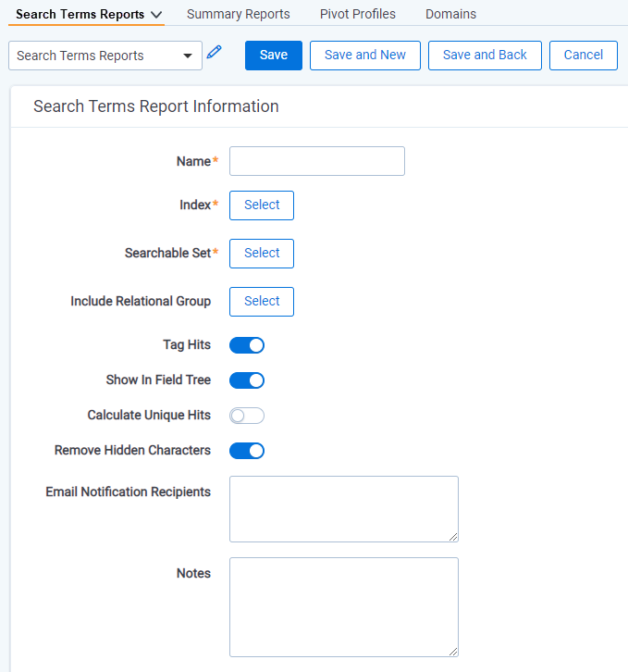Viewport: 628px width, 672px height.
Task: Click Save and Back
Action: [x=485, y=56]
